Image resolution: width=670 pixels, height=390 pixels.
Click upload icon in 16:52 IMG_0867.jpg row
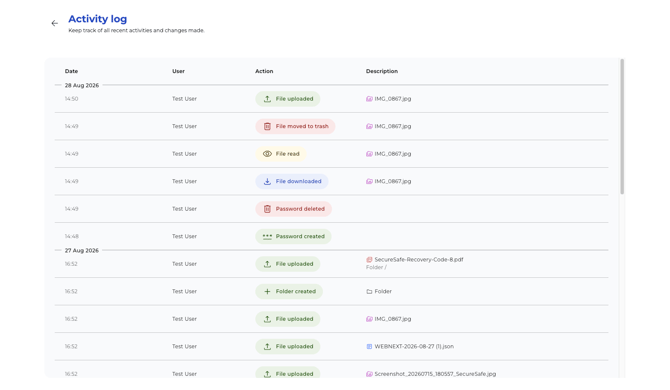[x=267, y=319]
